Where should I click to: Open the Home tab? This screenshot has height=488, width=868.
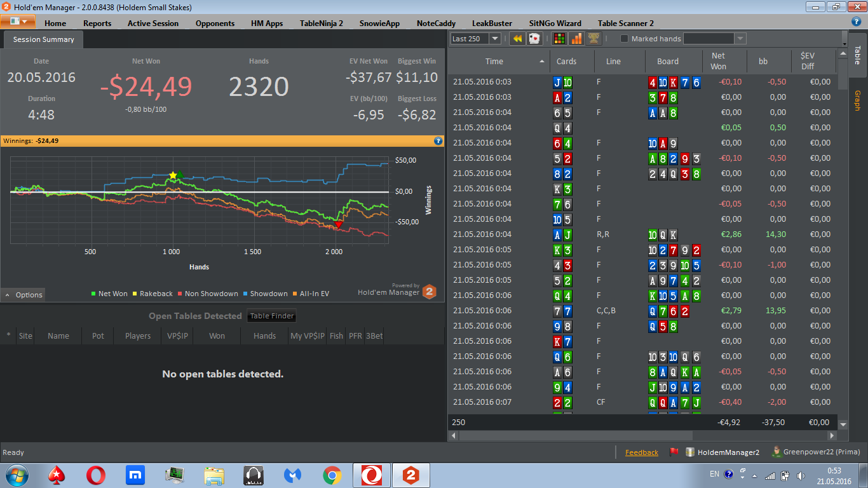pyautogui.click(x=55, y=23)
